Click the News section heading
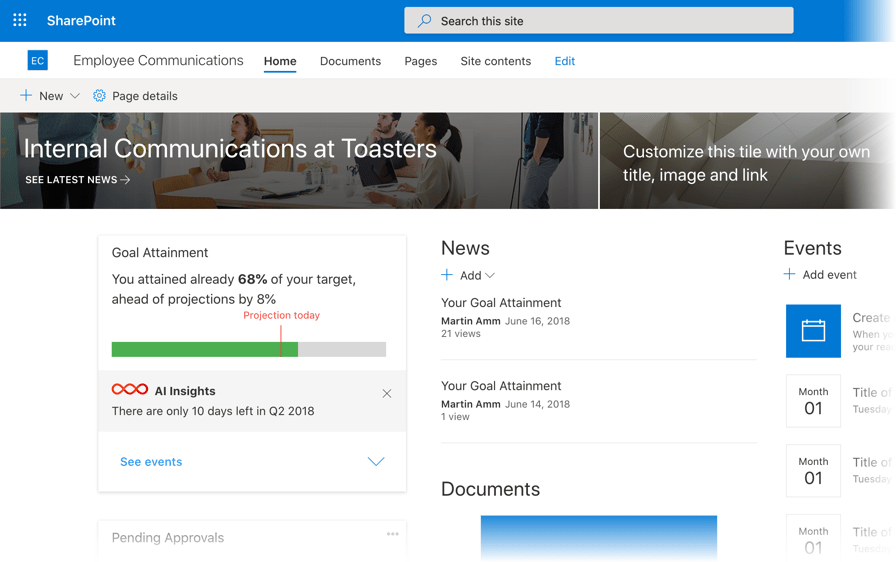The width and height of the screenshot is (896, 562). point(465,248)
